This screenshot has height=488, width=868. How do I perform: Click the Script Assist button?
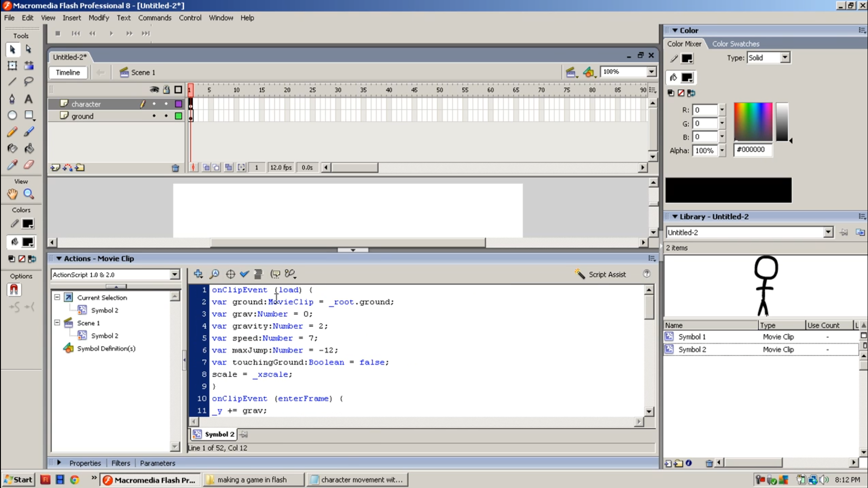tap(600, 274)
